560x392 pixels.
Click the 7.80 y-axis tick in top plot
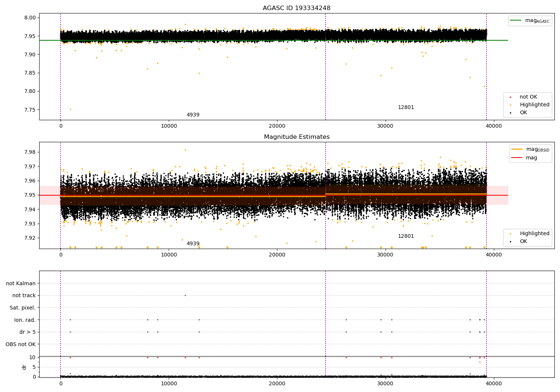(x=30, y=91)
